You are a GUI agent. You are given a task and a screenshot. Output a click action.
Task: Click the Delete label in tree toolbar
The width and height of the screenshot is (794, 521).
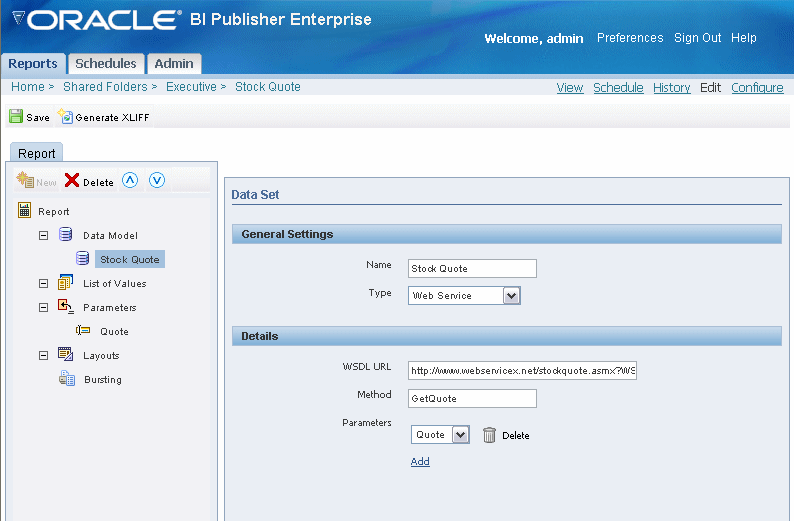coord(98,183)
